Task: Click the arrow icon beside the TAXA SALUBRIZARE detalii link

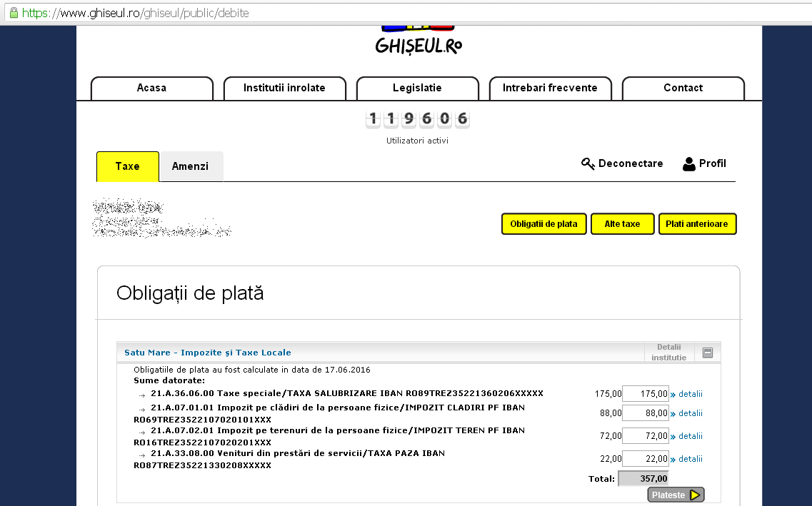Action: 673,395
